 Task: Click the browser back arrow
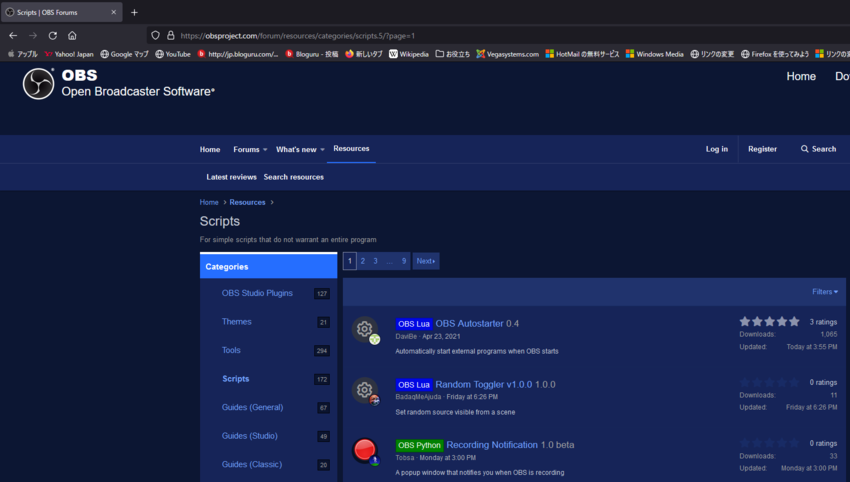(13, 36)
